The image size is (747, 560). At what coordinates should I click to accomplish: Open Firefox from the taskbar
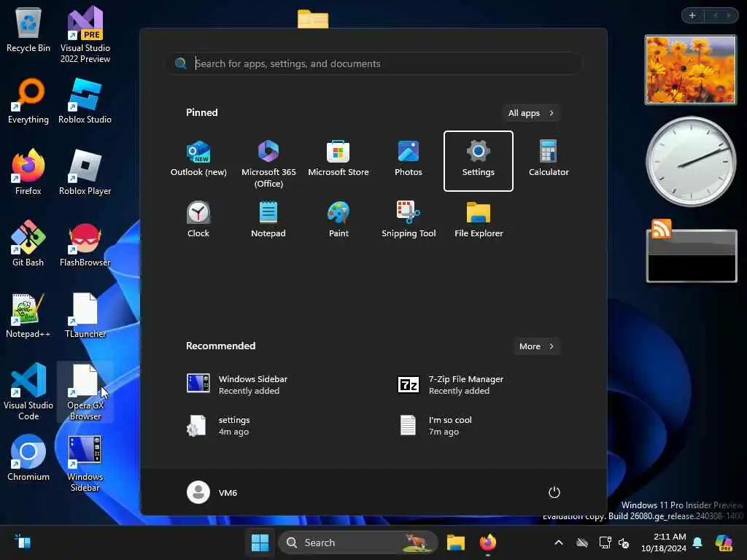488,542
